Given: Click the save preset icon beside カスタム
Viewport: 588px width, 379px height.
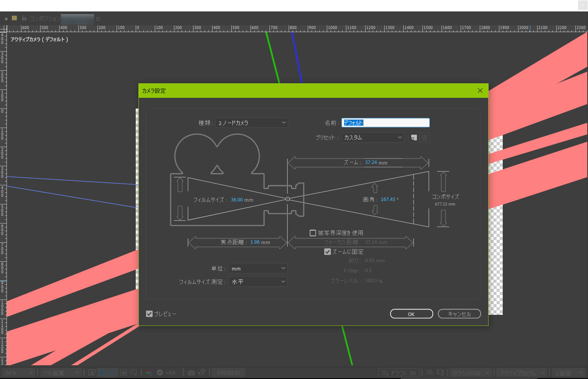Looking at the screenshot, I should (x=414, y=138).
